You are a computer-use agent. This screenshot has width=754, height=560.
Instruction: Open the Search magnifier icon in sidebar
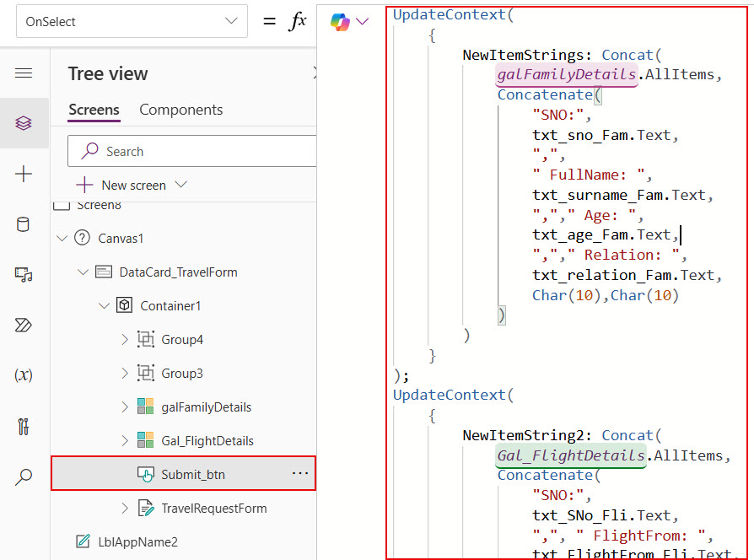click(x=24, y=477)
